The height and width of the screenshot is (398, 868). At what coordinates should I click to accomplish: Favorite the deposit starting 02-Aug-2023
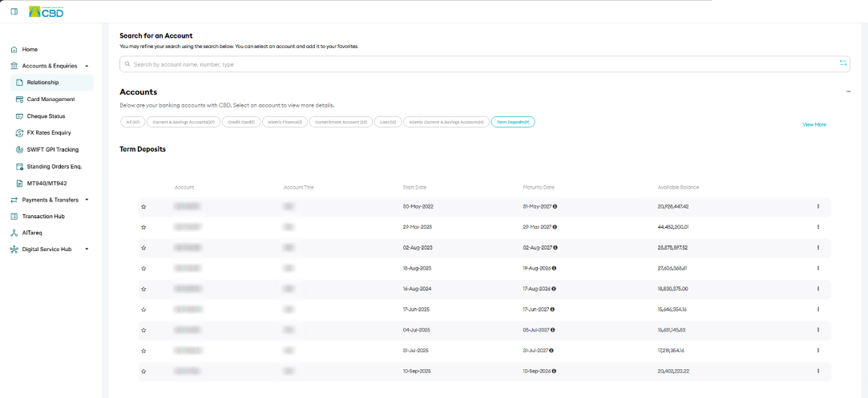pos(143,248)
